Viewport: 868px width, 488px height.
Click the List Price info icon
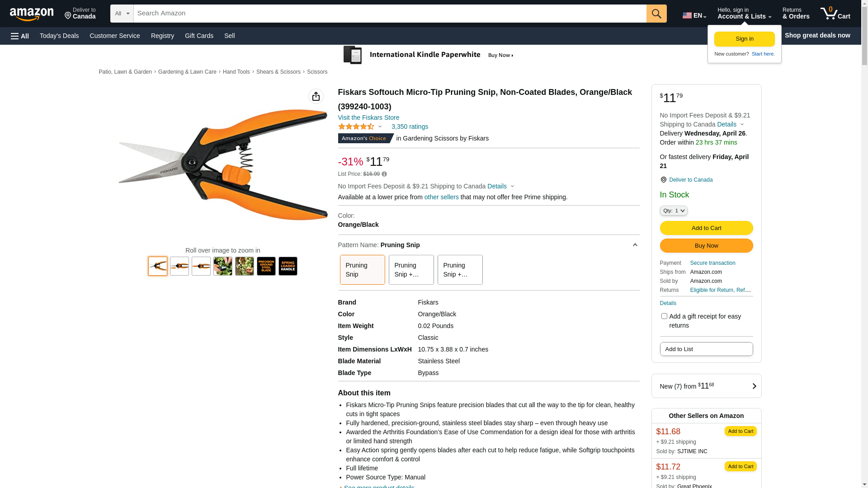click(x=384, y=174)
